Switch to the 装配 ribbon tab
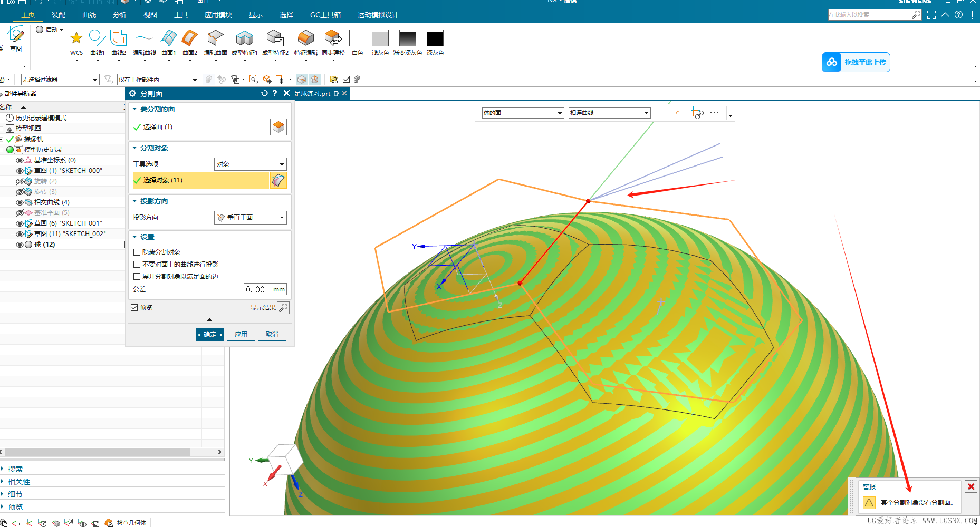980x527 pixels. 59,15
